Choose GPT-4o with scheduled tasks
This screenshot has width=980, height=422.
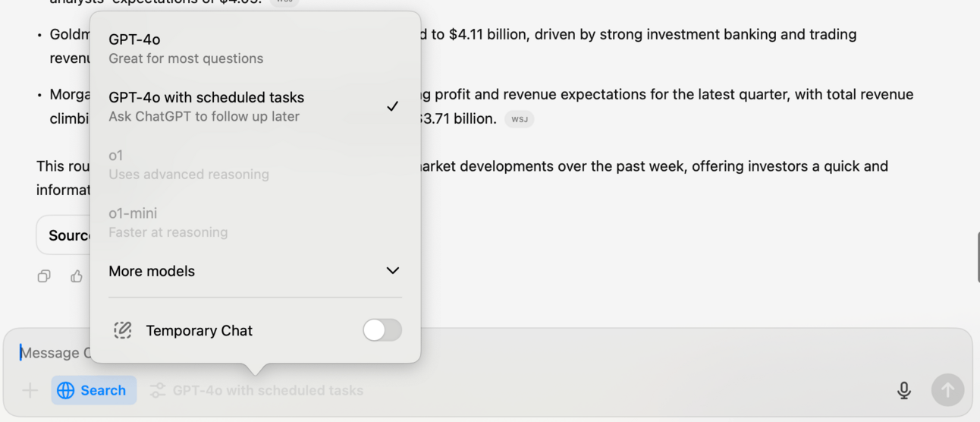click(x=255, y=106)
